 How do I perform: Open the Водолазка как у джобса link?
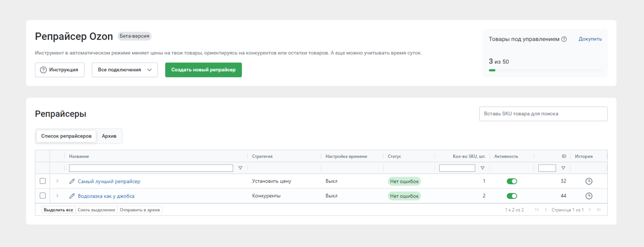(x=106, y=196)
